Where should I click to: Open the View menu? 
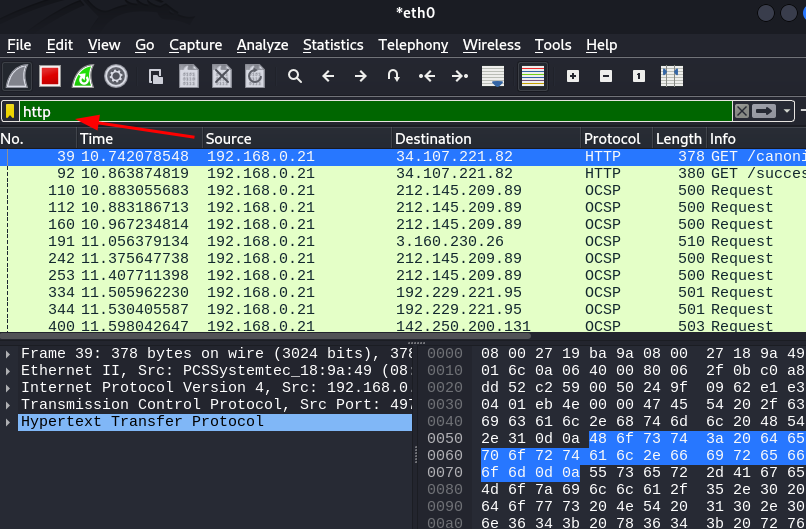pos(104,45)
